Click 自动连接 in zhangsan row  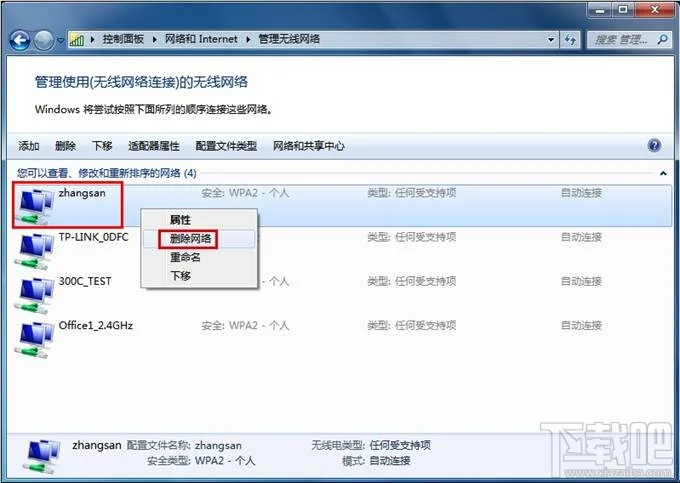coord(581,193)
